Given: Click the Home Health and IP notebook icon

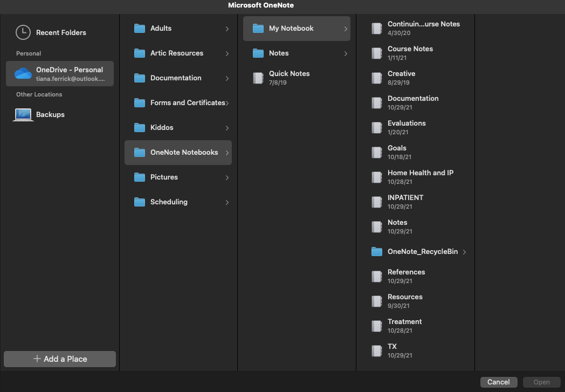Looking at the screenshot, I should (376, 177).
